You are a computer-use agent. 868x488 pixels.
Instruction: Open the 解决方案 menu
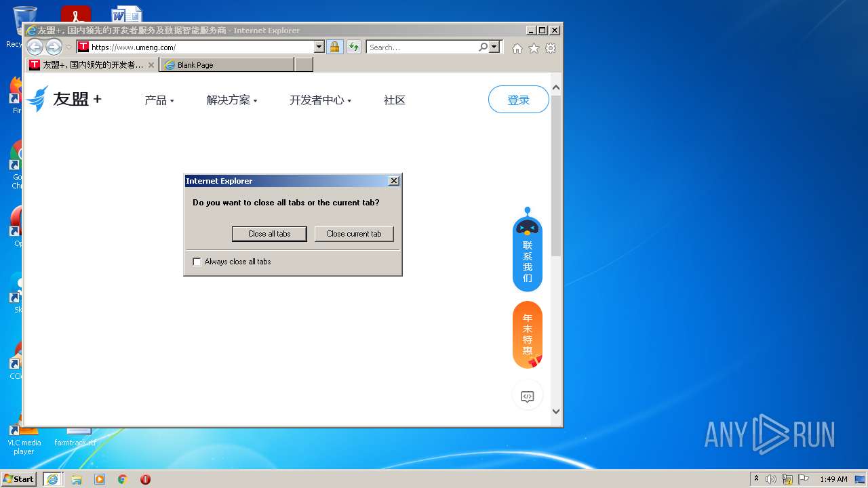pos(232,100)
